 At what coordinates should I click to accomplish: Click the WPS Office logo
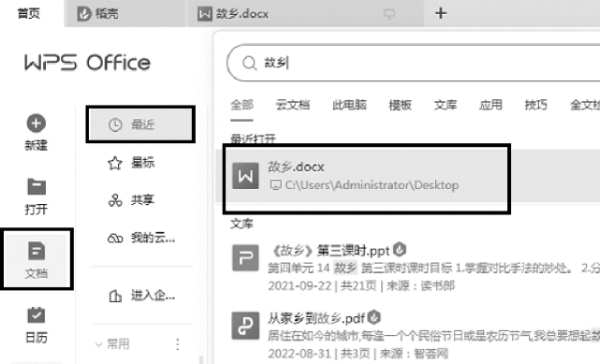(88, 63)
